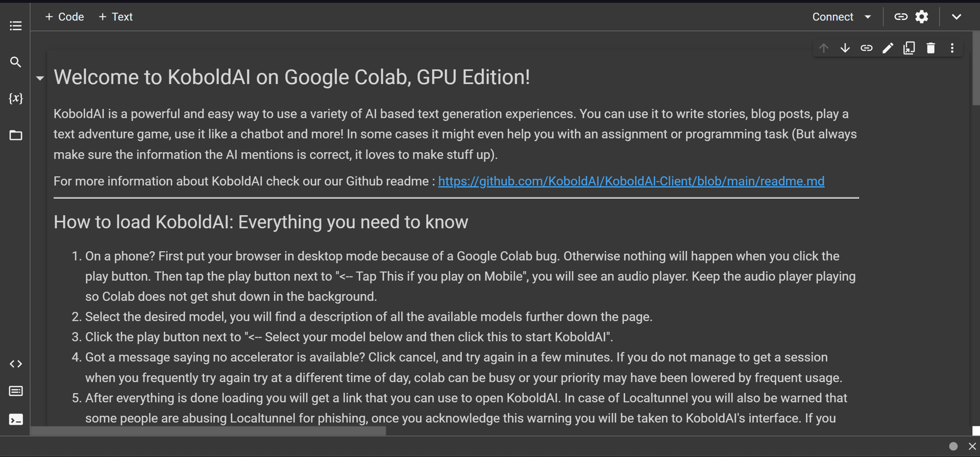Click the How to load KoboldAI heading
This screenshot has height=457, width=980.
261,222
